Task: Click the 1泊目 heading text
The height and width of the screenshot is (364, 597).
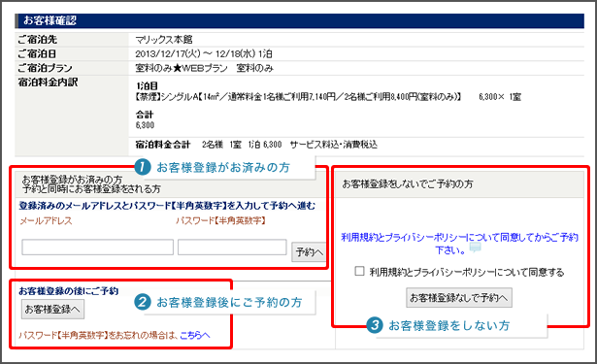Action: (x=147, y=85)
